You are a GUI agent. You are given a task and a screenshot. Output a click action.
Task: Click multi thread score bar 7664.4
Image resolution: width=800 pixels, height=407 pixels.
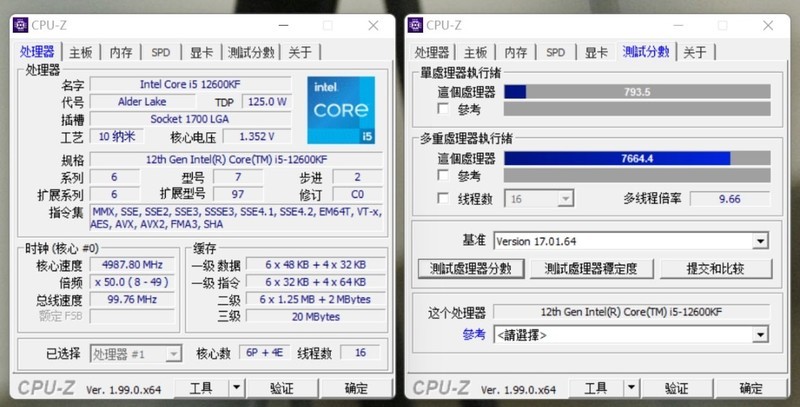click(637, 158)
